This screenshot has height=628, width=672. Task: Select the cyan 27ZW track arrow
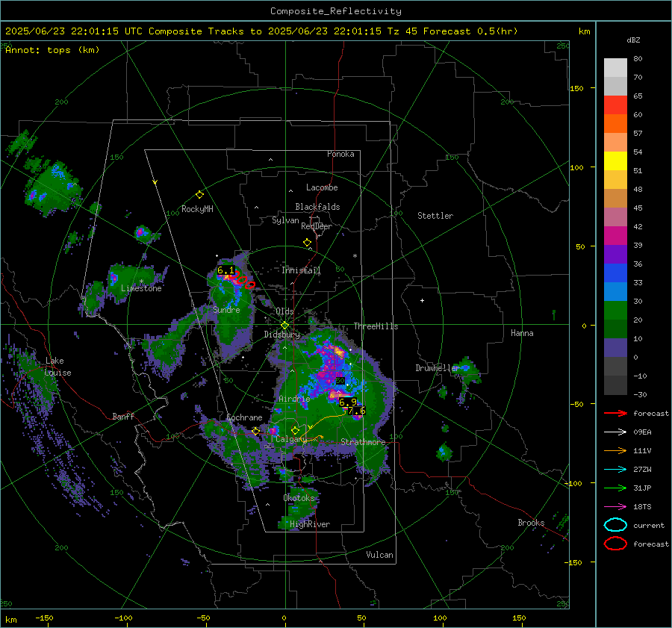(x=615, y=470)
